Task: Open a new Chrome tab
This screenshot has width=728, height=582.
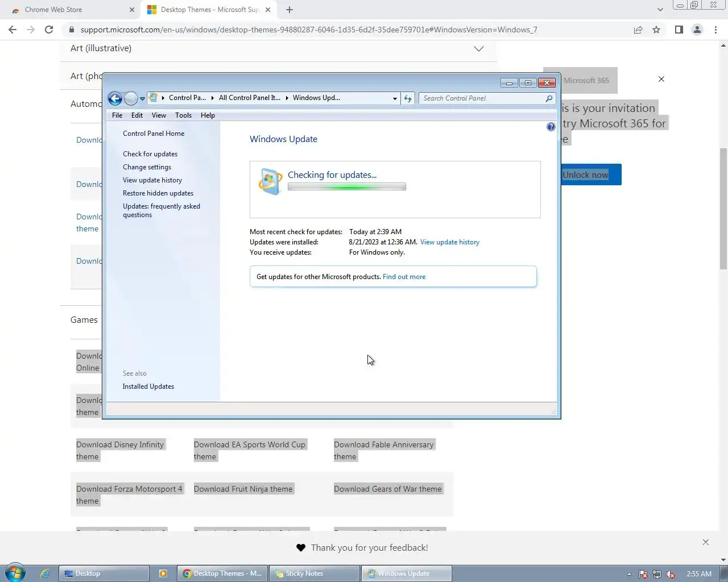Action: (289, 10)
